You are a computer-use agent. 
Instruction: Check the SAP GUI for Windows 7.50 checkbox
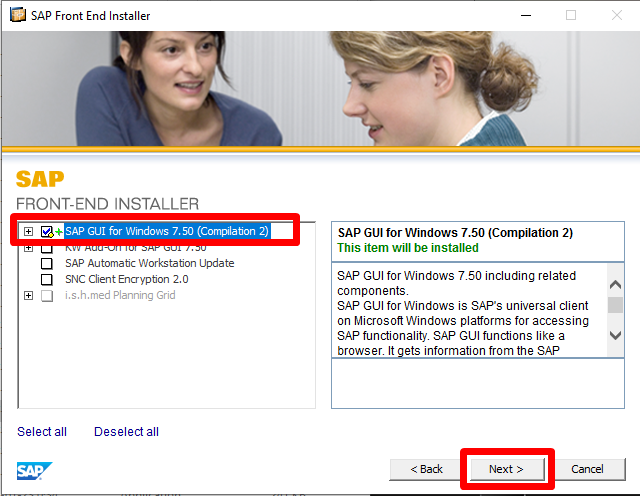click(x=47, y=231)
